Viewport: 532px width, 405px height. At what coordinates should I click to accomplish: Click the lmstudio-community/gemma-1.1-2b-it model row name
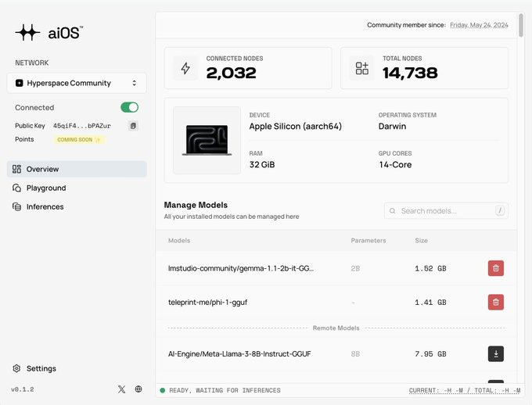pyautogui.click(x=241, y=268)
